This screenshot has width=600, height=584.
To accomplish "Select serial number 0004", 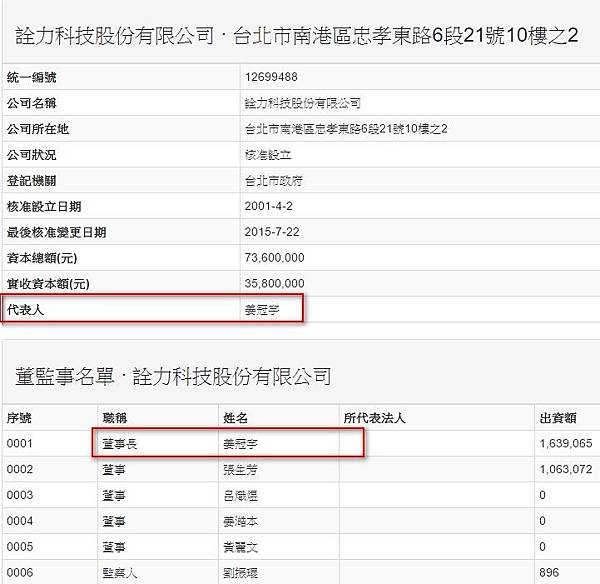I will pyautogui.click(x=20, y=521).
